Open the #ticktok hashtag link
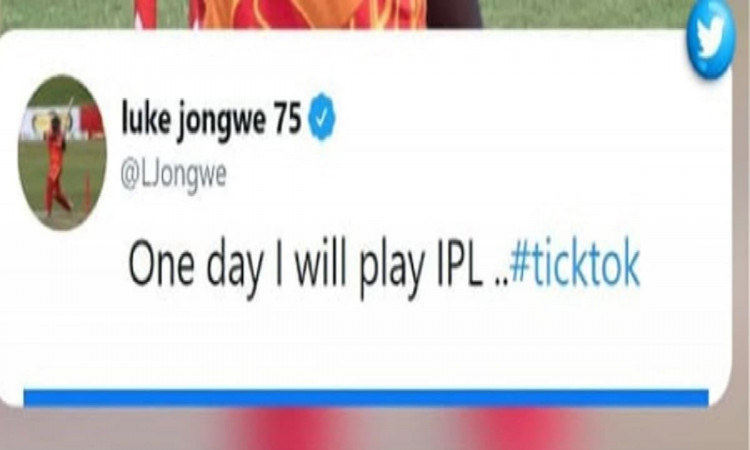Viewport: 750px width, 450px height. tap(575, 266)
